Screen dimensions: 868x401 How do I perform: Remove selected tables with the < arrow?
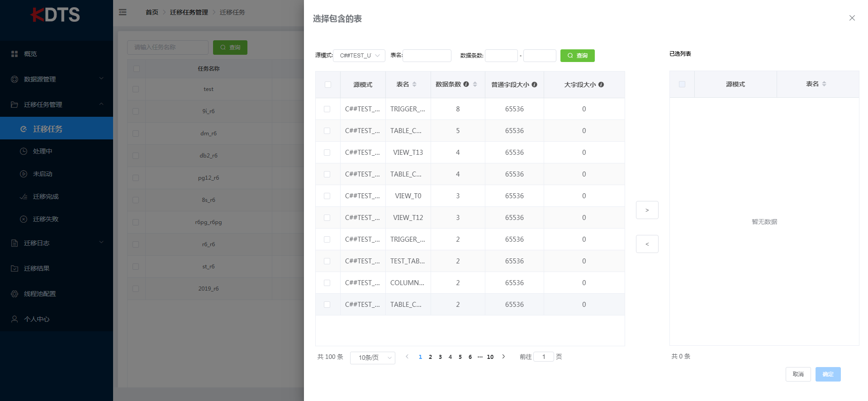tap(647, 244)
